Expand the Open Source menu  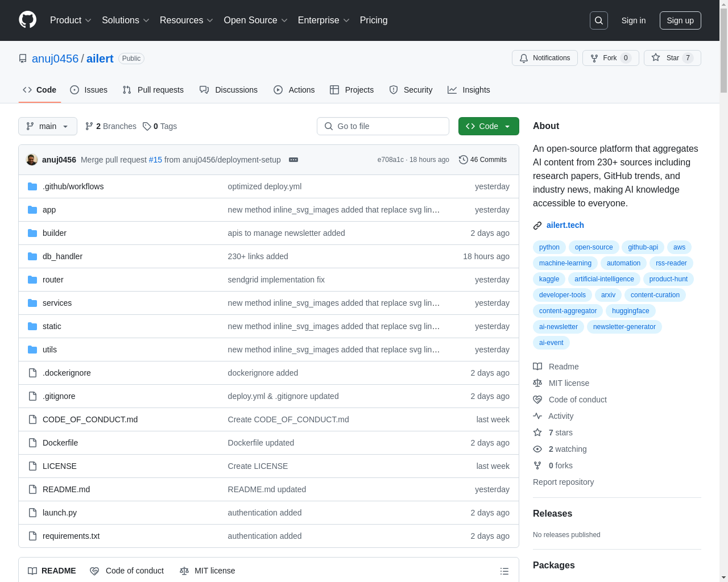tap(256, 20)
